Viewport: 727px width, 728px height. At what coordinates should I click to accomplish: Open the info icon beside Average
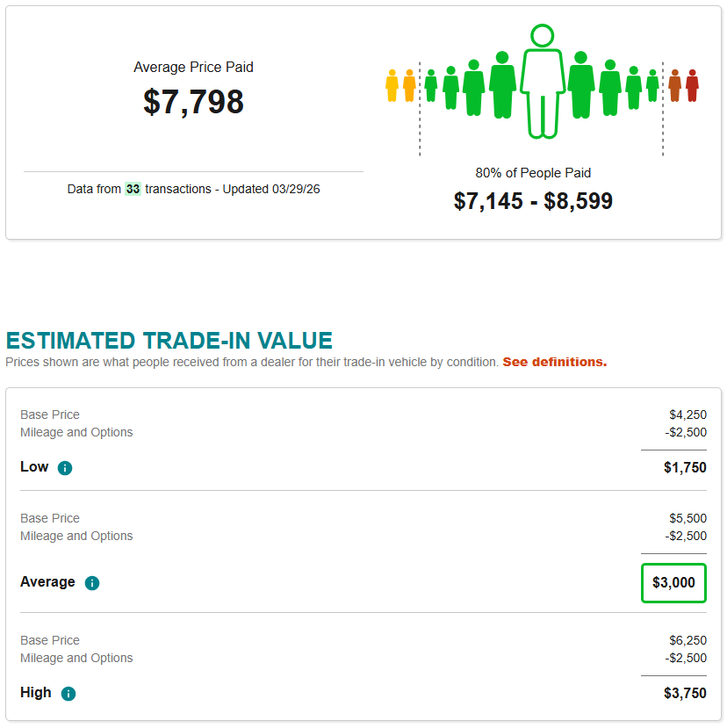(x=92, y=583)
